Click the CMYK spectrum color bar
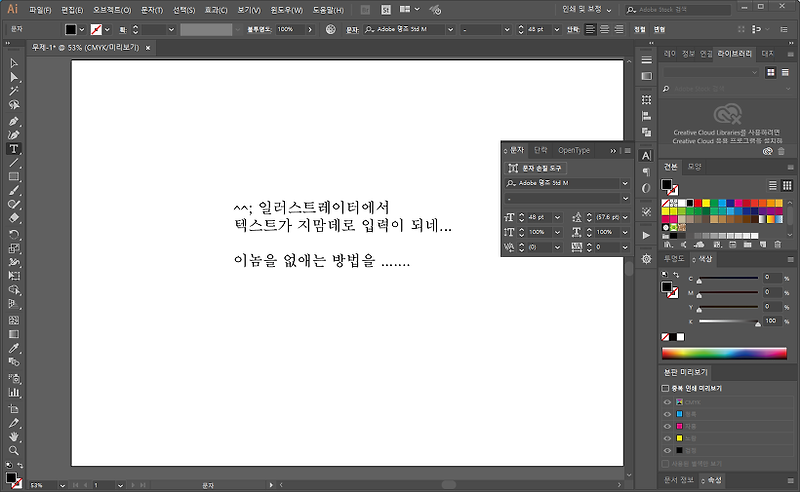800x492 pixels. click(725, 353)
